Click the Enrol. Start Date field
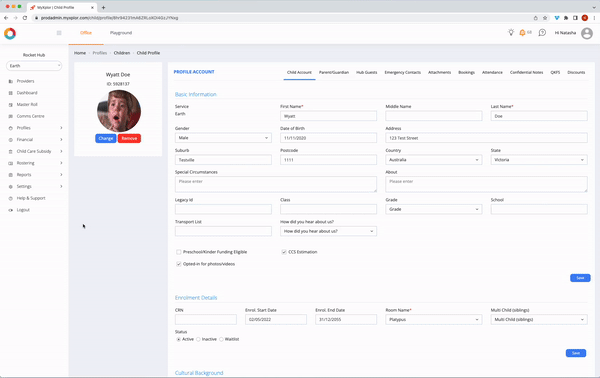600x378 pixels. point(276,319)
